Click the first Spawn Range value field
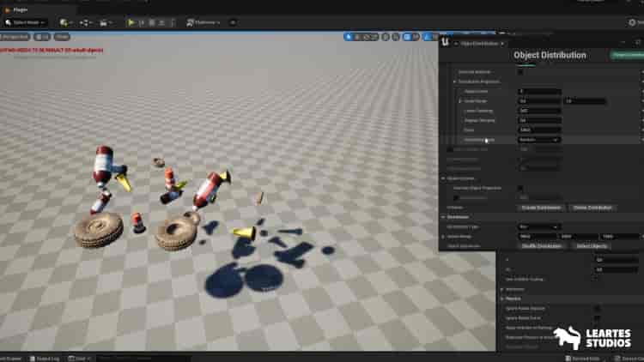 pyautogui.click(x=538, y=237)
